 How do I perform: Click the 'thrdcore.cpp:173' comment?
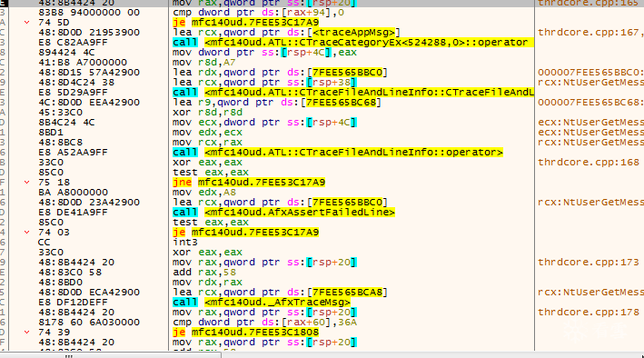tap(589, 262)
